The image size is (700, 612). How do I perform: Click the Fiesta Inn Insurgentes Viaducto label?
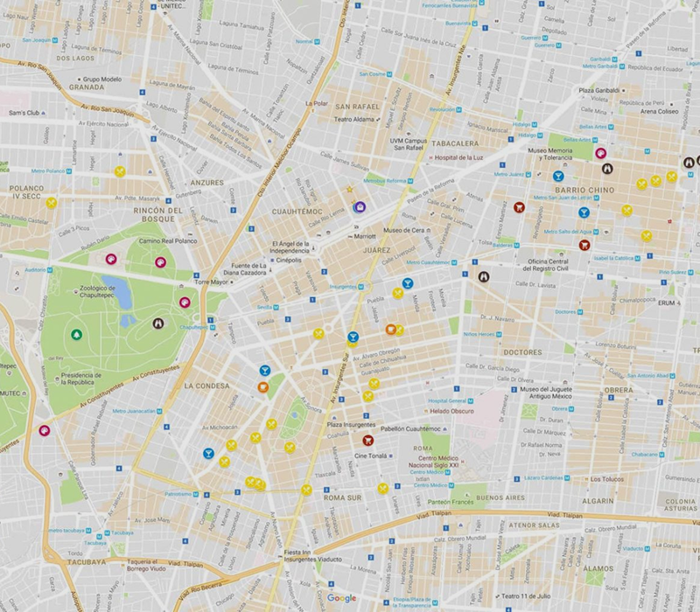pyautogui.click(x=313, y=556)
